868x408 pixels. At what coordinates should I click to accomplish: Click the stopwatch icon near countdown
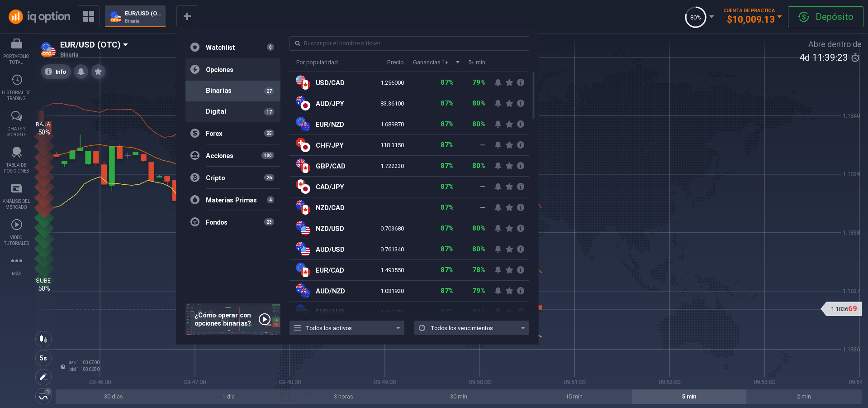pos(855,58)
